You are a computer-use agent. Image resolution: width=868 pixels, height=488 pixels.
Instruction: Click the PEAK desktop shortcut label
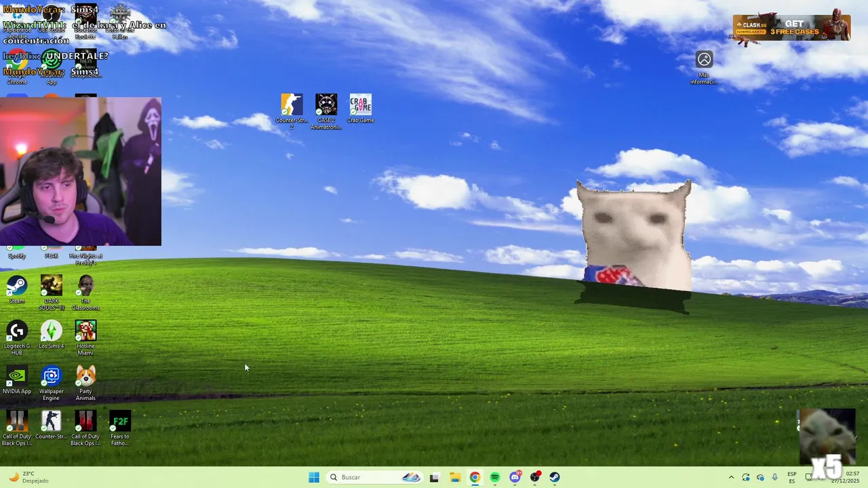coord(52,256)
